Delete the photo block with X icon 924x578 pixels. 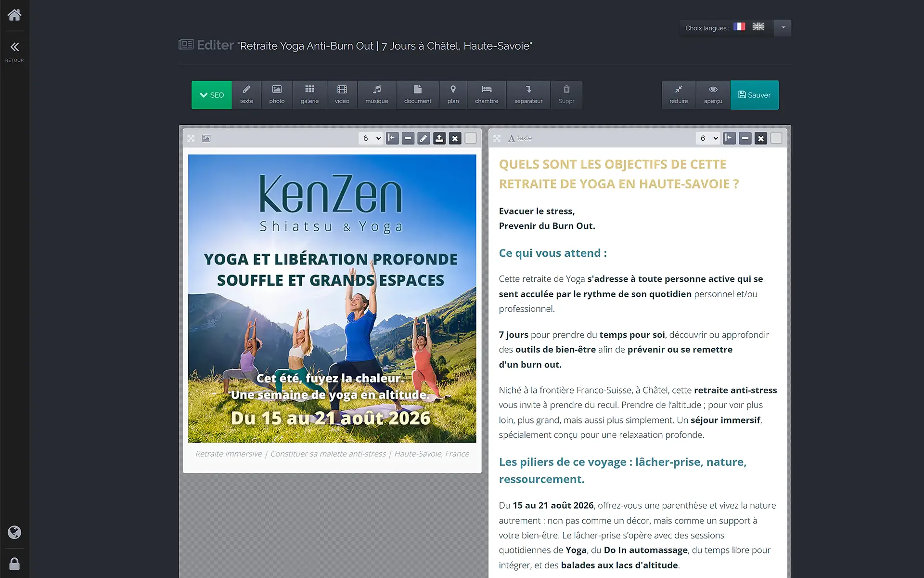tap(455, 138)
